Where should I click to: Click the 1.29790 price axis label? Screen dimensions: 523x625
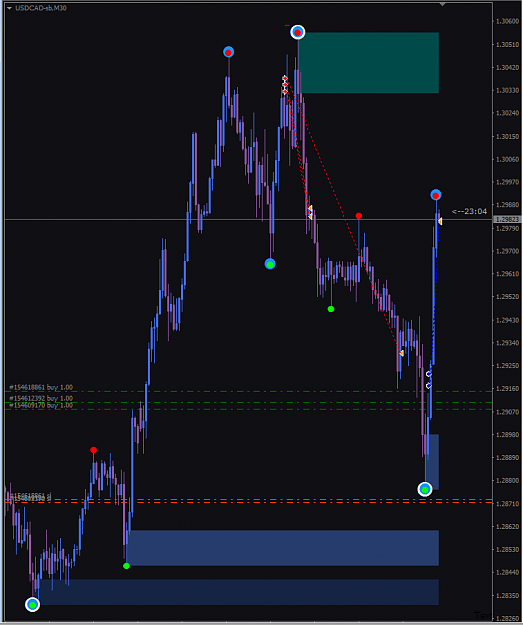(507, 228)
